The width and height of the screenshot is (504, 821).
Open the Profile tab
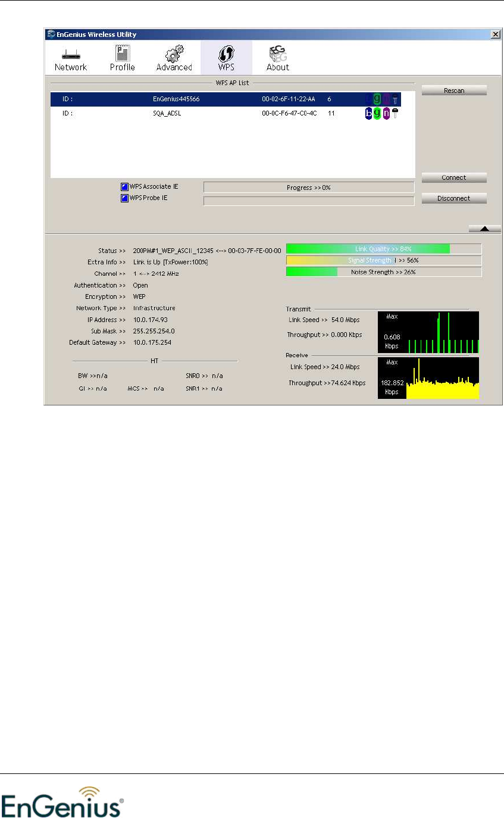(x=122, y=58)
